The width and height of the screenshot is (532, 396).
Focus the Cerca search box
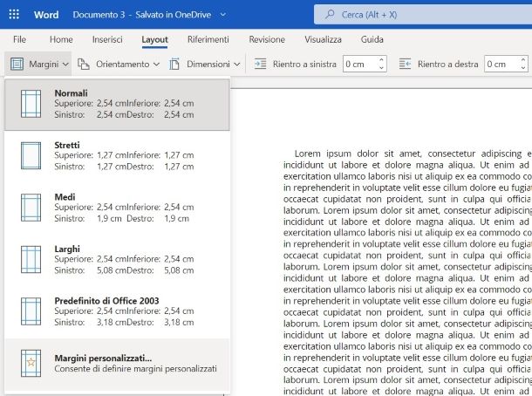click(x=423, y=14)
